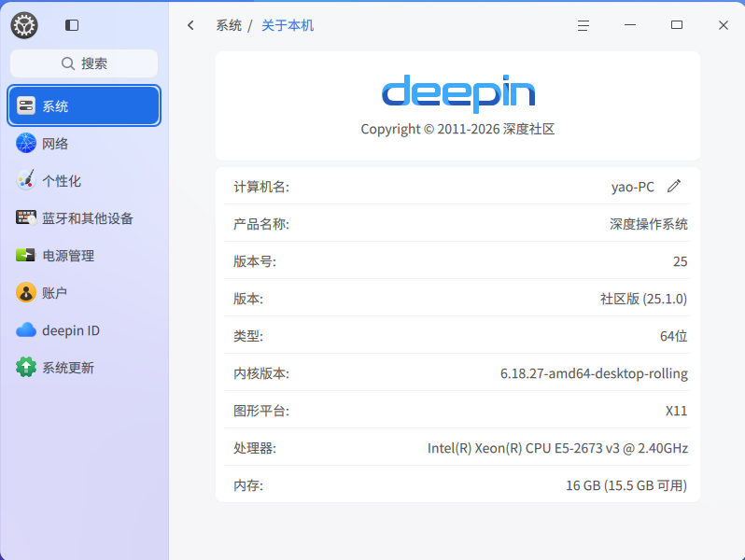The image size is (745, 560).
Task: Open the 系统更新 section
Action: [x=84, y=367]
